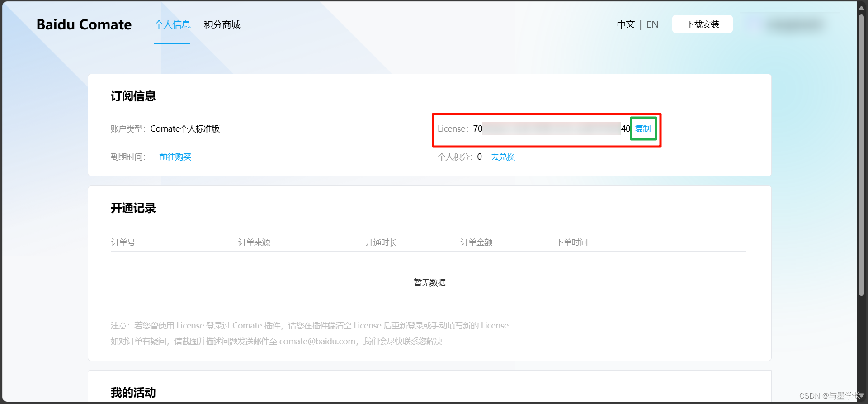Click the page vertical scrollbar thumb
This screenshot has height=404, width=868.
click(861, 155)
